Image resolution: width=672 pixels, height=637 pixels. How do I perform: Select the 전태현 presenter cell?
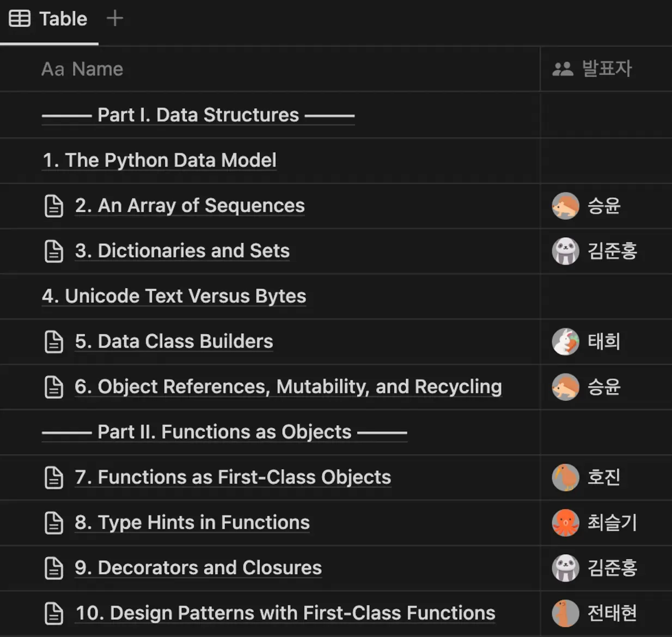point(606,614)
